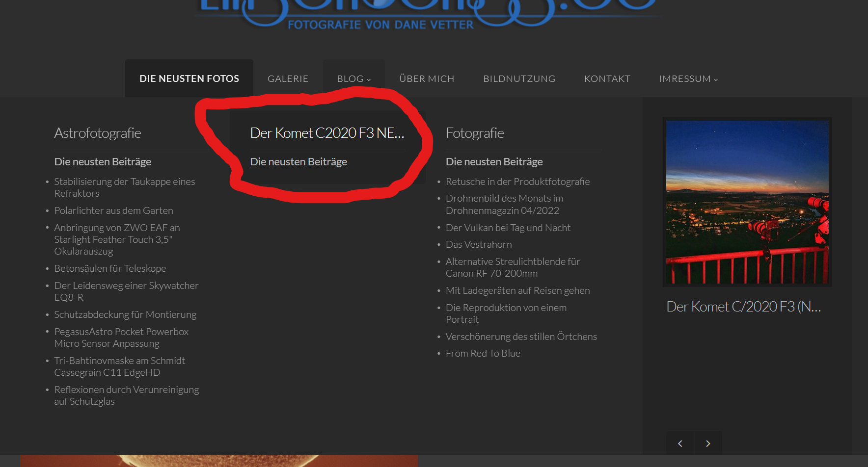This screenshot has width=868, height=467.
Task: Go to previous slide with left arrow
Action: pyautogui.click(x=680, y=443)
